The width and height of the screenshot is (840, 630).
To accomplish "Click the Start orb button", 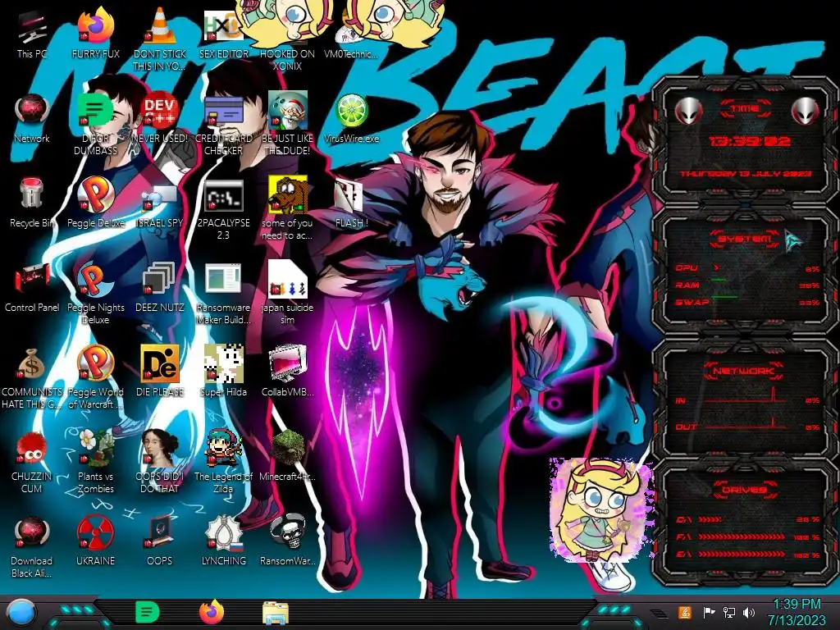I will pyautogui.click(x=21, y=612).
